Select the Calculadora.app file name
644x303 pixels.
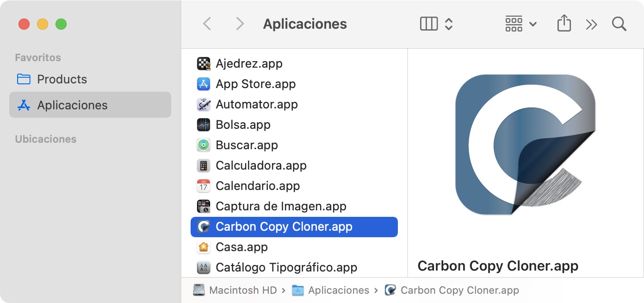tap(261, 165)
